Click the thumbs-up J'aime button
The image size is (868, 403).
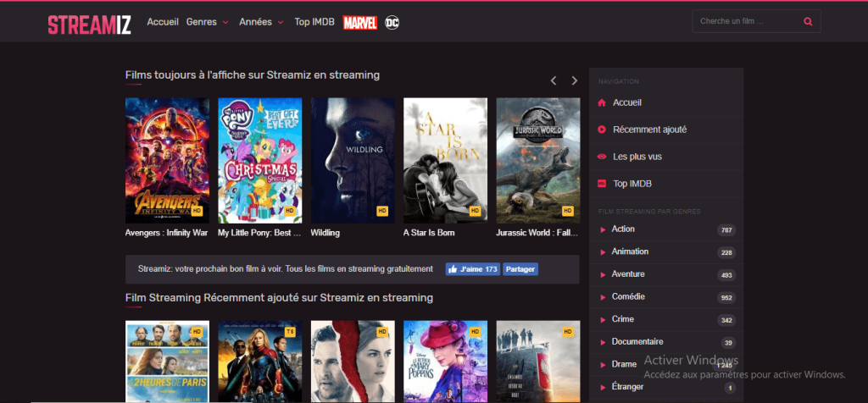point(473,269)
